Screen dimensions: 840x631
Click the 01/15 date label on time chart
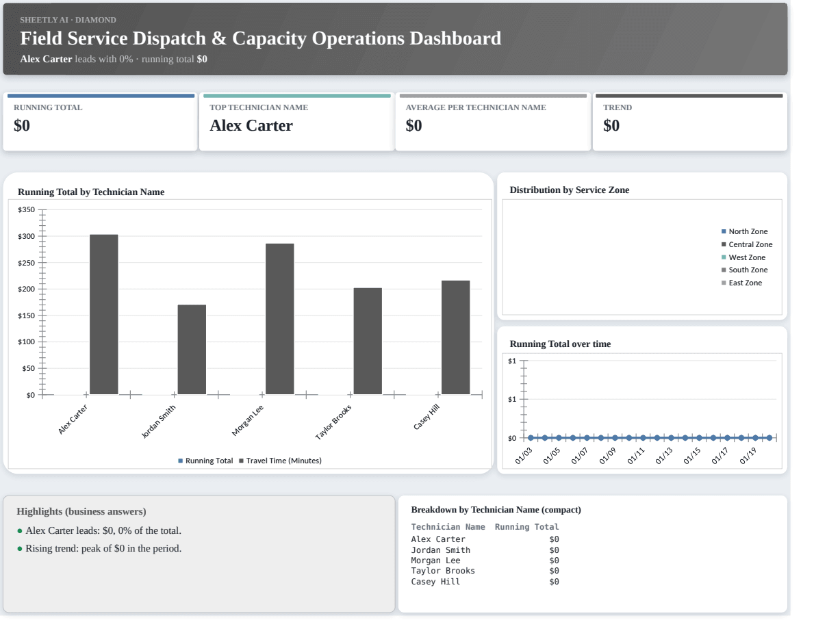click(x=692, y=456)
